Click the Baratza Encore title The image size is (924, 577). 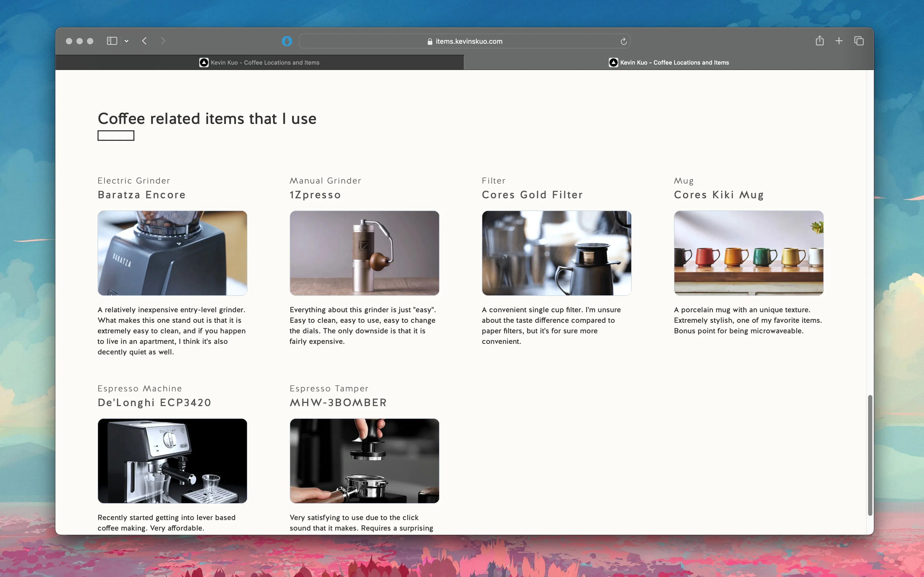[142, 195]
